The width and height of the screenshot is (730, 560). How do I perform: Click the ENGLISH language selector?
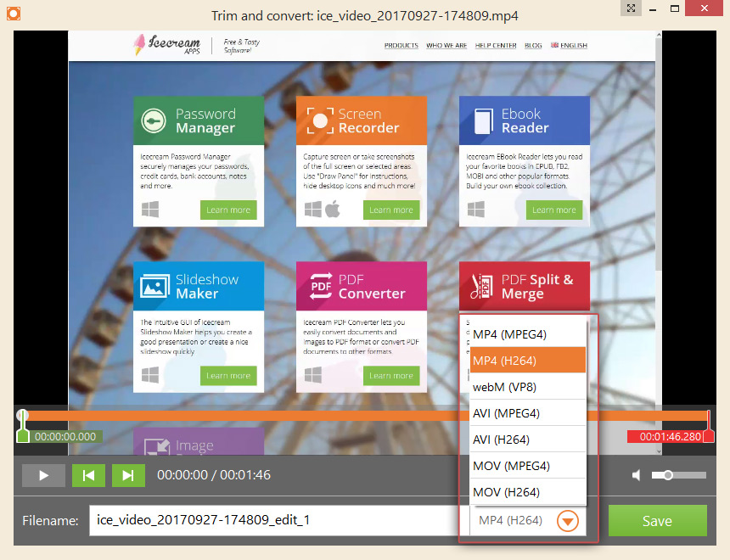click(x=569, y=45)
